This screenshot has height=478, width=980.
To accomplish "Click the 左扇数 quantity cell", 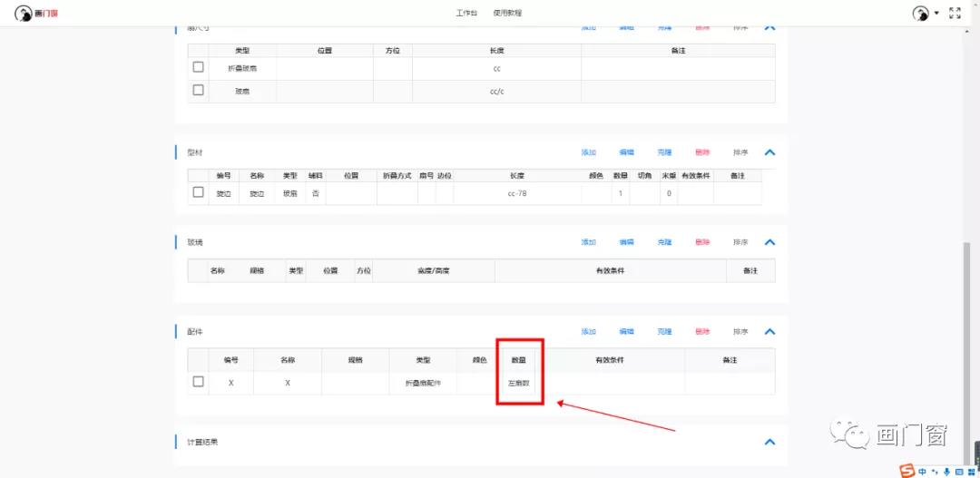I will coord(519,383).
